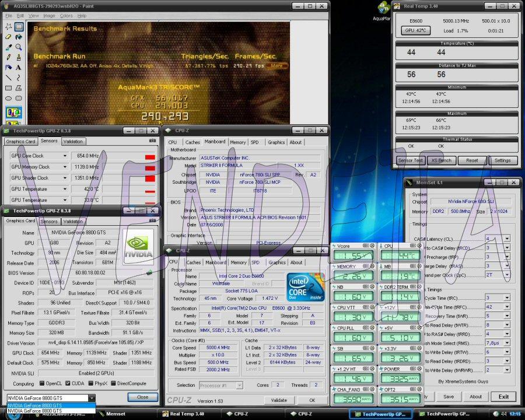Switch to the Validation tab in GPU-Z Sensors window
The image size is (525, 420).
pos(73,141)
